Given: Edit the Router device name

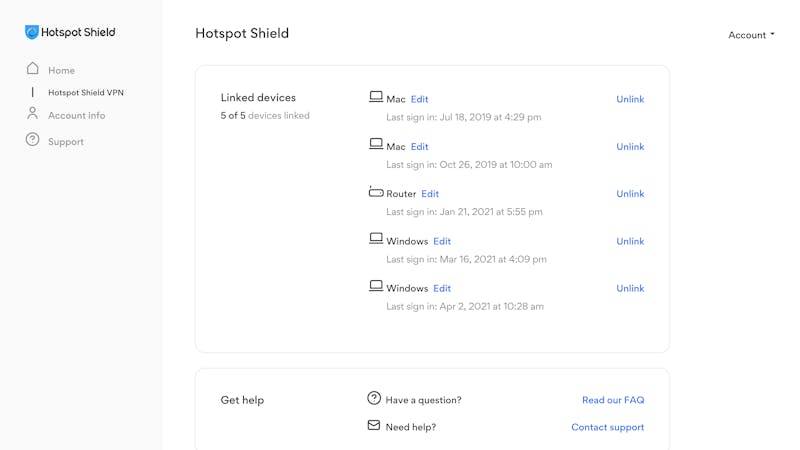Looking at the screenshot, I should [x=430, y=194].
